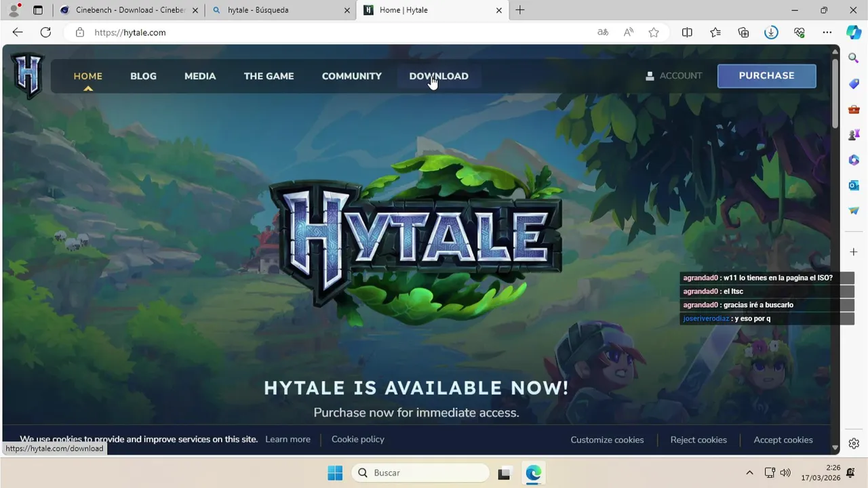Open the MEDIA nav item

(x=200, y=76)
